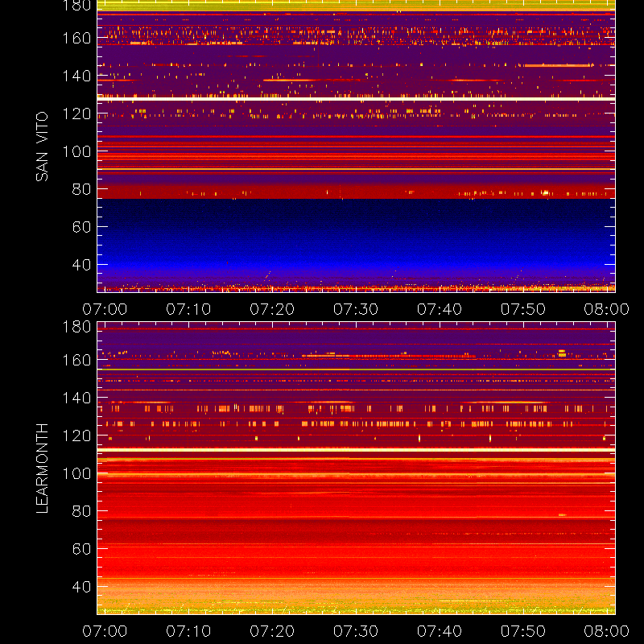Select 120 frequency label on San Vito plot
The height and width of the screenshot is (644, 644).
[76, 114]
